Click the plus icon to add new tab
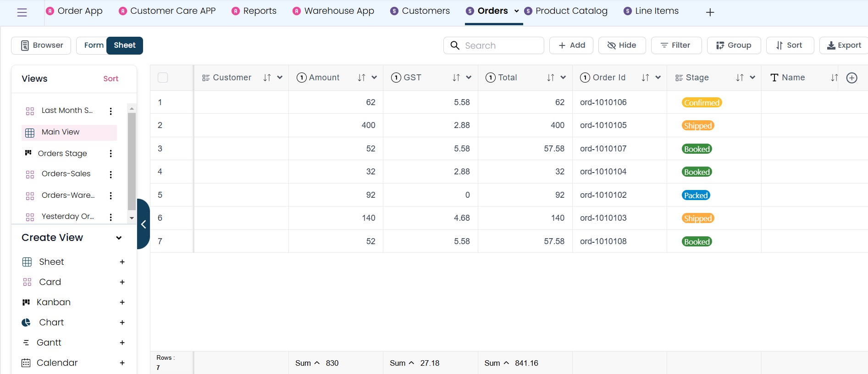The image size is (868, 374). click(x=710, y=12)
